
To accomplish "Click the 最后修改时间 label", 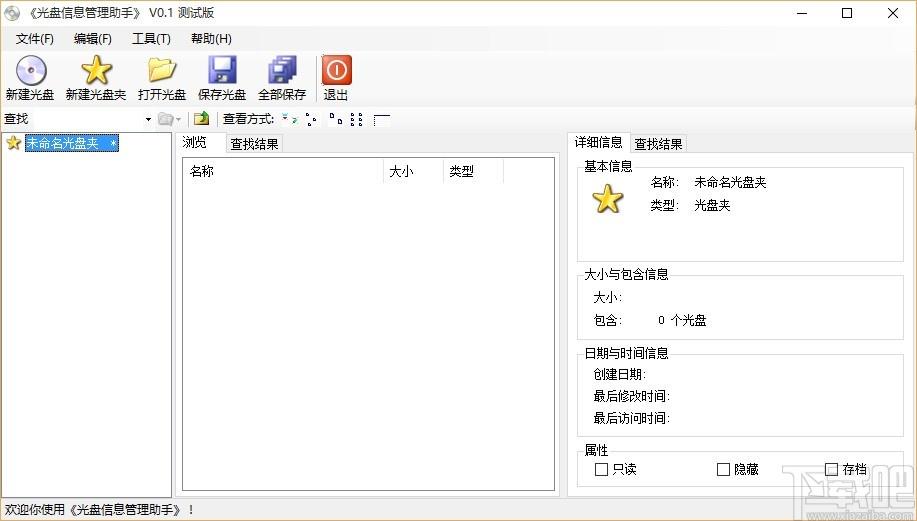I will click(x=632, y=396).
